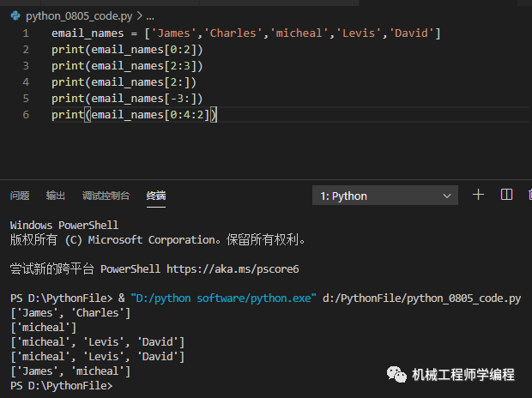Click the "D:/python software/python.exe" path in terminal
Viewport: 532px width, 398px height.
[224, 298]
